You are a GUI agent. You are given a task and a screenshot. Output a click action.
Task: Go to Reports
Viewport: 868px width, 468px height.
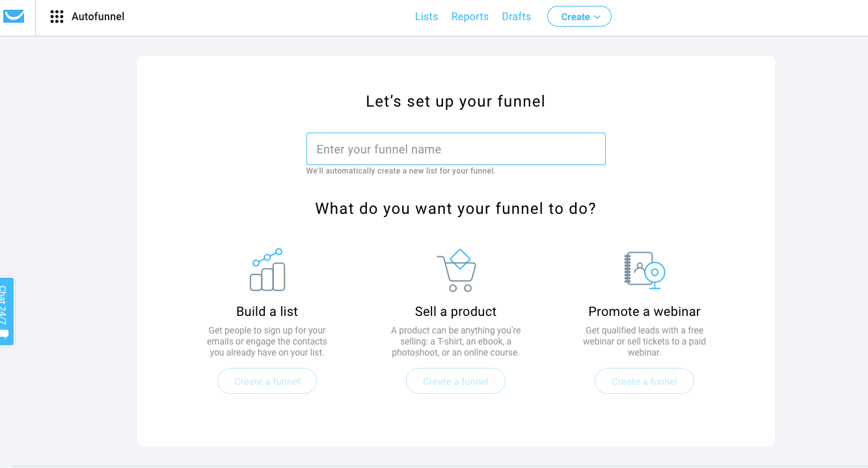click(x=470, y=17)
